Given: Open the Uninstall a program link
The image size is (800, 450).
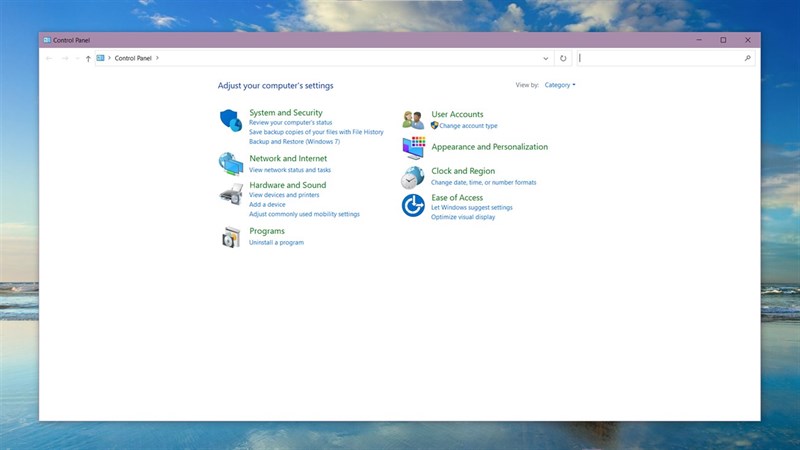Looking at the screenshot, I should coord(276,242).
